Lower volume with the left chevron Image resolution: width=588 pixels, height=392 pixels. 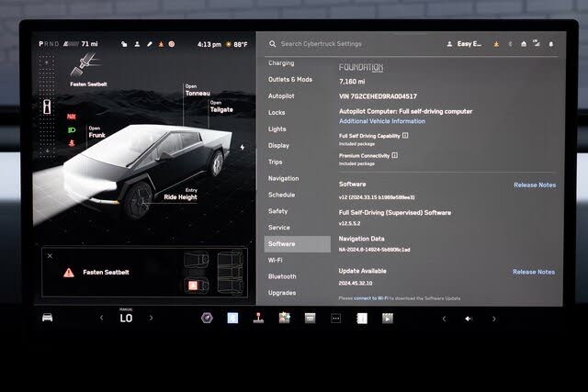point(444,319)
